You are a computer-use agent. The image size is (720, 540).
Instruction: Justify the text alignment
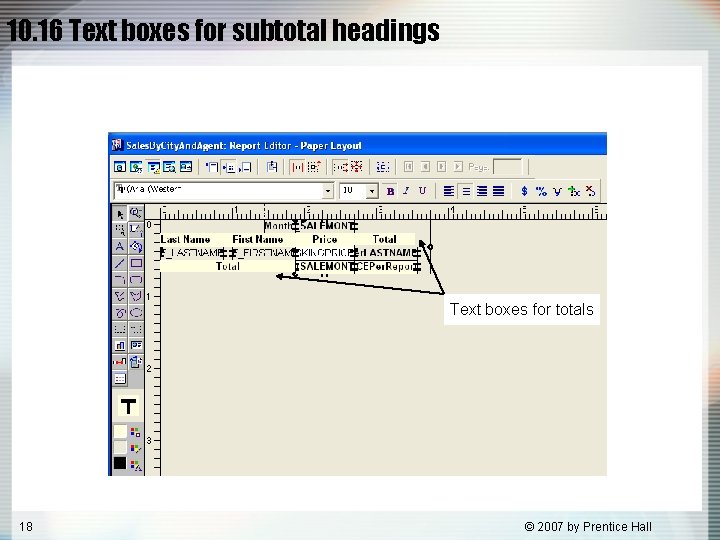tap(499, 191)
